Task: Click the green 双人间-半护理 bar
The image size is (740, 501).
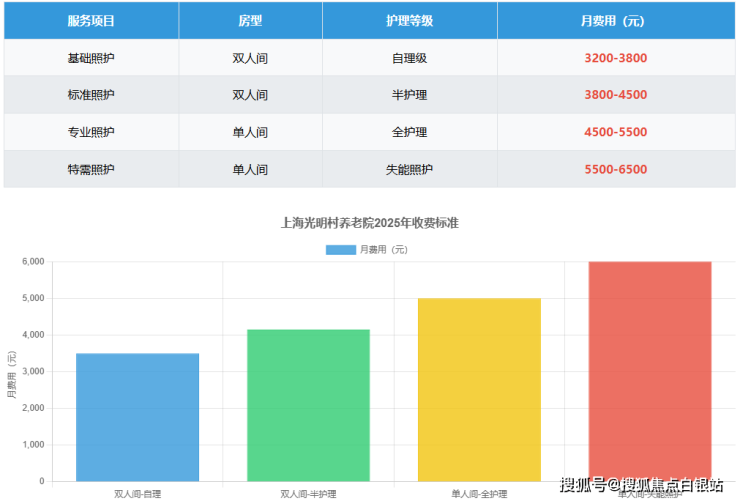Action: coord(308,405)
